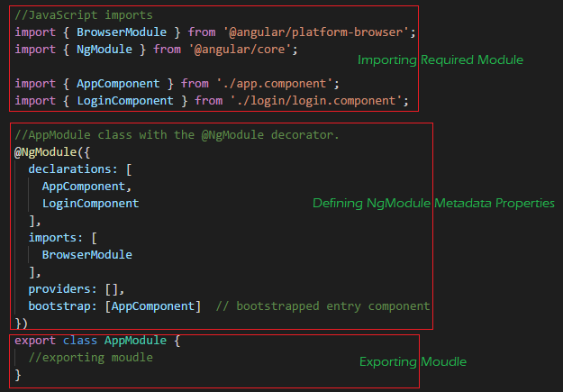Click the imports property key
Image resolution: width=563 pixels, height=392 pixels.
52,238
